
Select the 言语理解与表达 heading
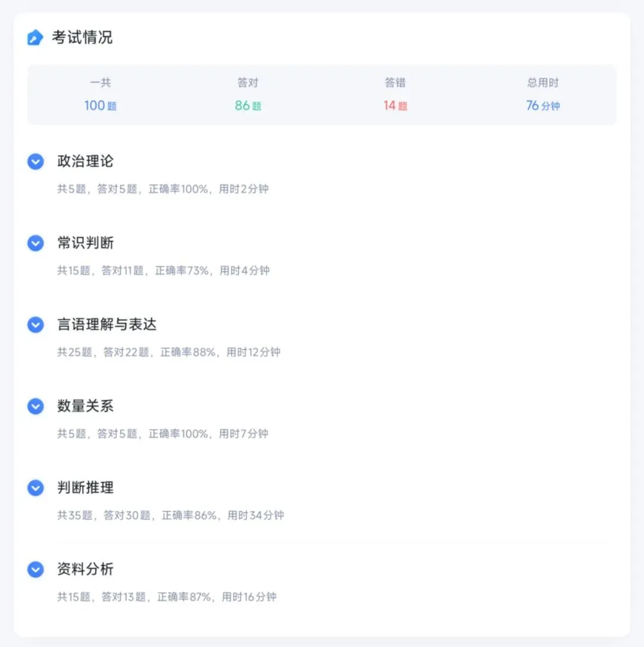(x=107, y=324)
